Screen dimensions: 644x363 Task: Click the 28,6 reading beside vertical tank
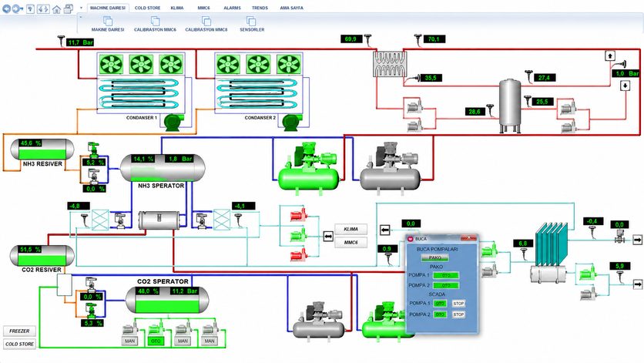pos(475,112)
